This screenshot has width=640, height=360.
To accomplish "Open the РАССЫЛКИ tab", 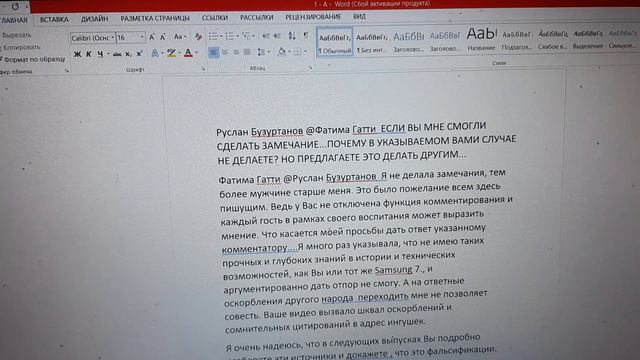I will point(256,17).
